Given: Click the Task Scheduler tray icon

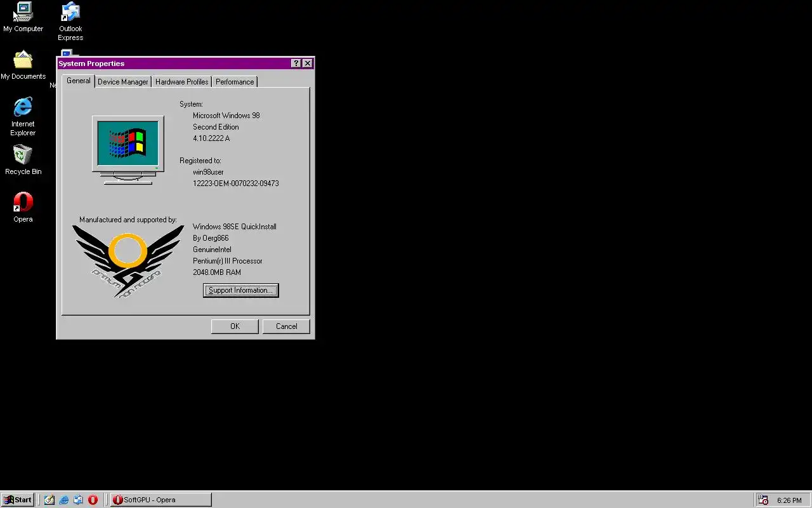Looking at the screenshot, I should pos(763,500).
